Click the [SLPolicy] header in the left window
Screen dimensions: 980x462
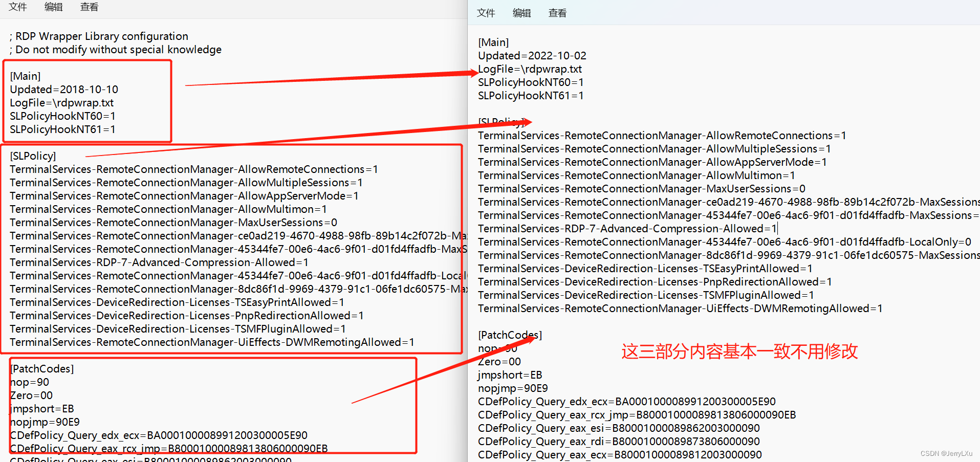coord(33,156)
